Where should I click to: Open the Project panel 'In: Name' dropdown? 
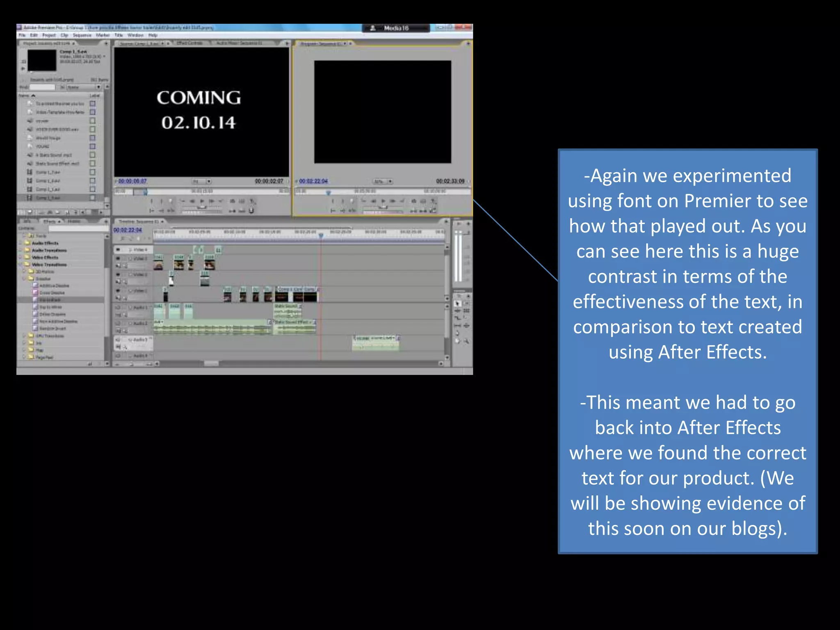[x=84, y=87]
